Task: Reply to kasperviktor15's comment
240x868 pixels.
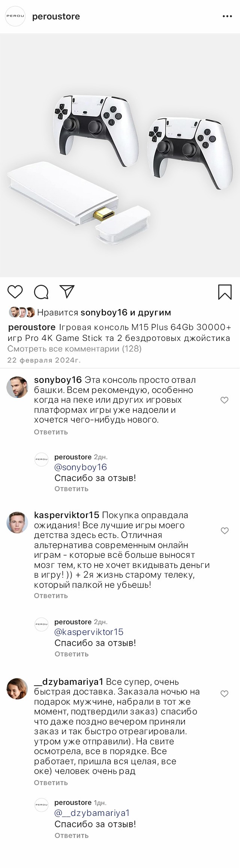Action: tap(51, 596)
